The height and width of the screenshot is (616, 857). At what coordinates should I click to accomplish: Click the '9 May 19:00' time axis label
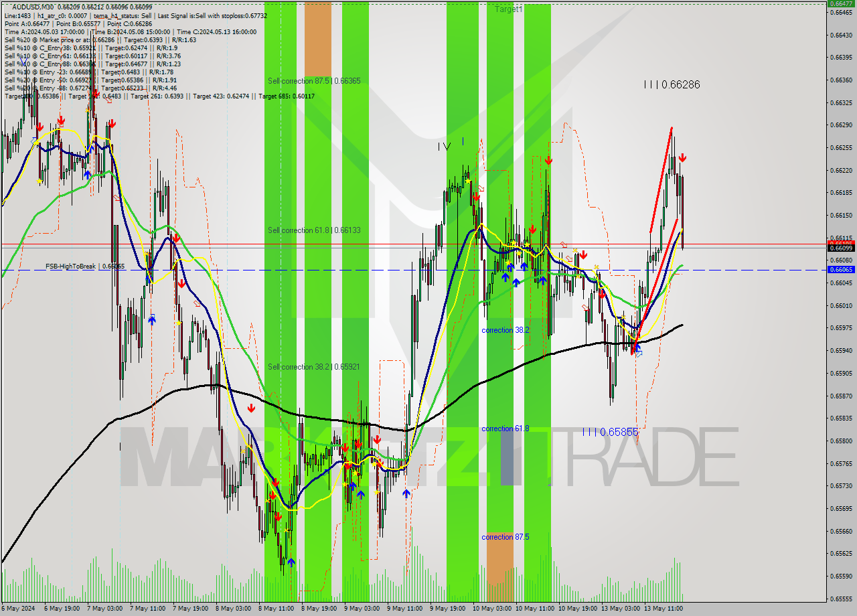tap(449, 609)
